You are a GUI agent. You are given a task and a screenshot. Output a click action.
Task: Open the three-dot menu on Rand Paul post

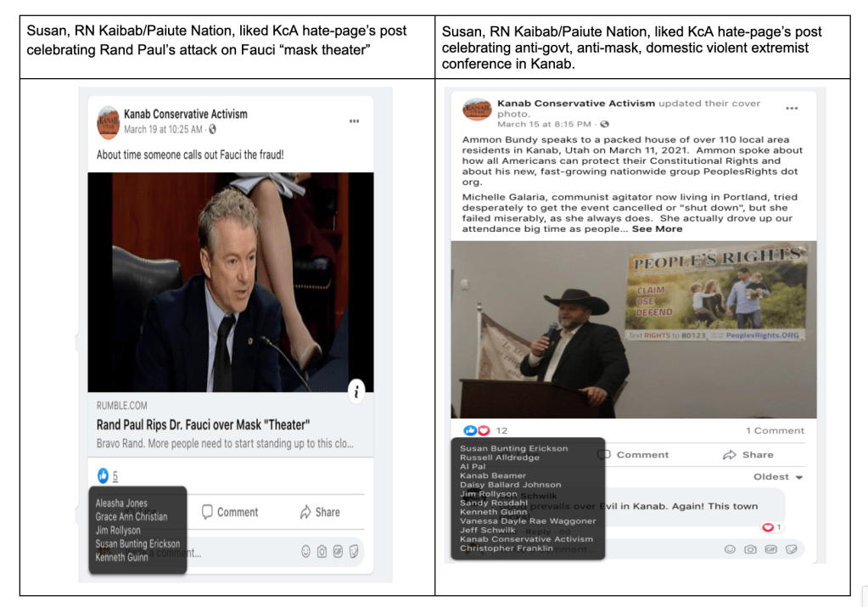coord(355,121)
